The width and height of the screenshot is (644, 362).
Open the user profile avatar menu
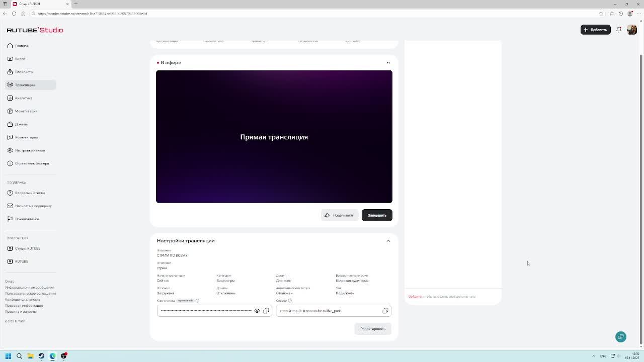(632, 30)
